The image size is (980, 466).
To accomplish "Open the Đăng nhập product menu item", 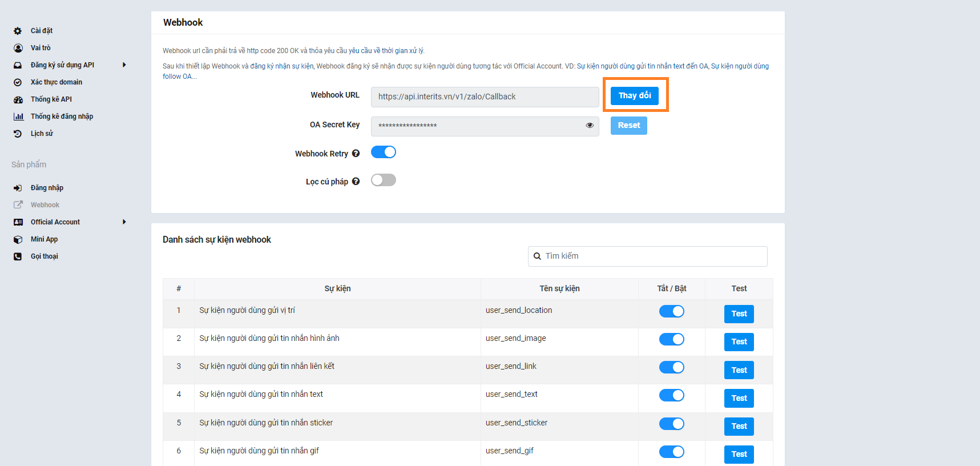I will point(47,188).
